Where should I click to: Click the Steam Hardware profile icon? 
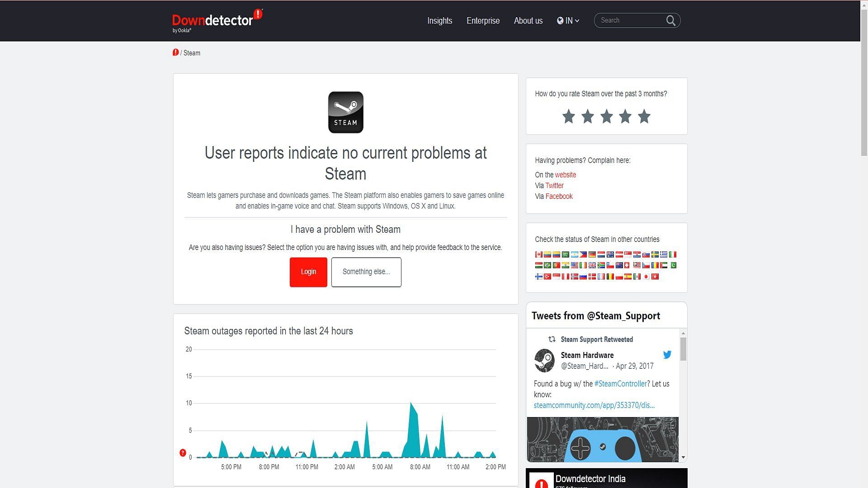[x=544, y=360]
